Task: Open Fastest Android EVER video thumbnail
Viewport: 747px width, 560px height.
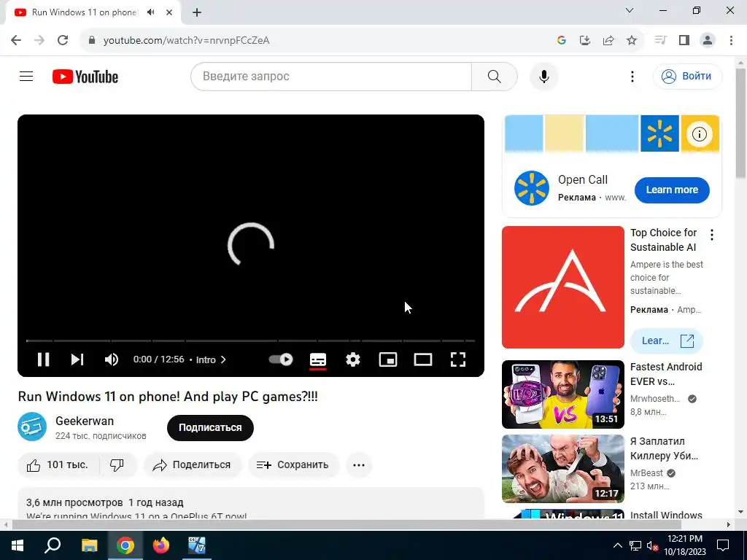Action: coord(562,394)
